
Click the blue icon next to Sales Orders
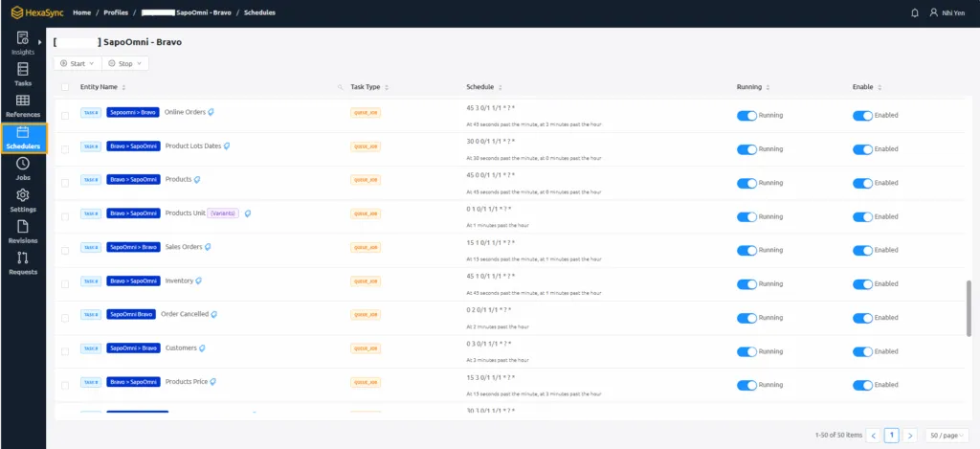coord(208,247)
